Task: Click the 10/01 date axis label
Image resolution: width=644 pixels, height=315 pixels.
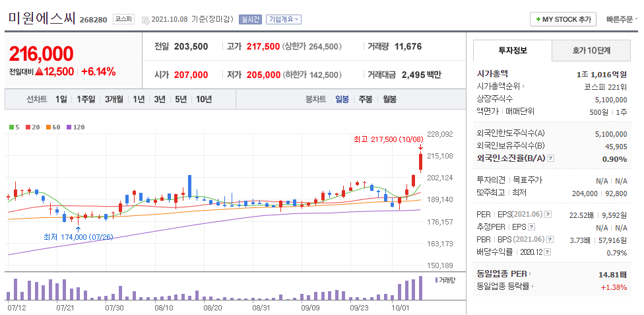Action: pyautogui.click(x=401, y=307)
